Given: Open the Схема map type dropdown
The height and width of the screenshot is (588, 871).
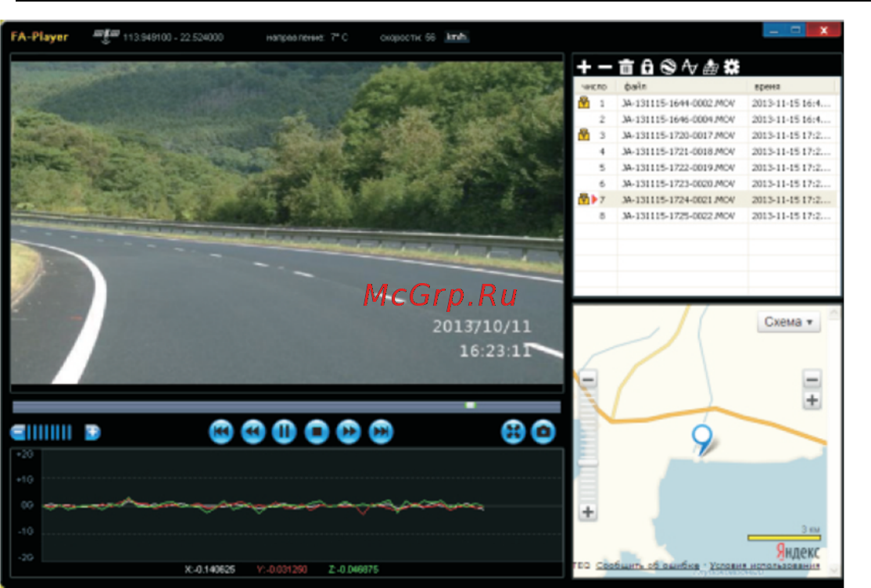Looking at the screenshot, I should 788,322.
